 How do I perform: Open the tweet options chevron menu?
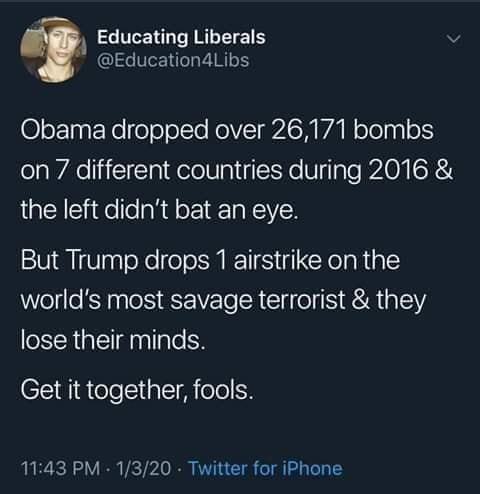[454, 39]
